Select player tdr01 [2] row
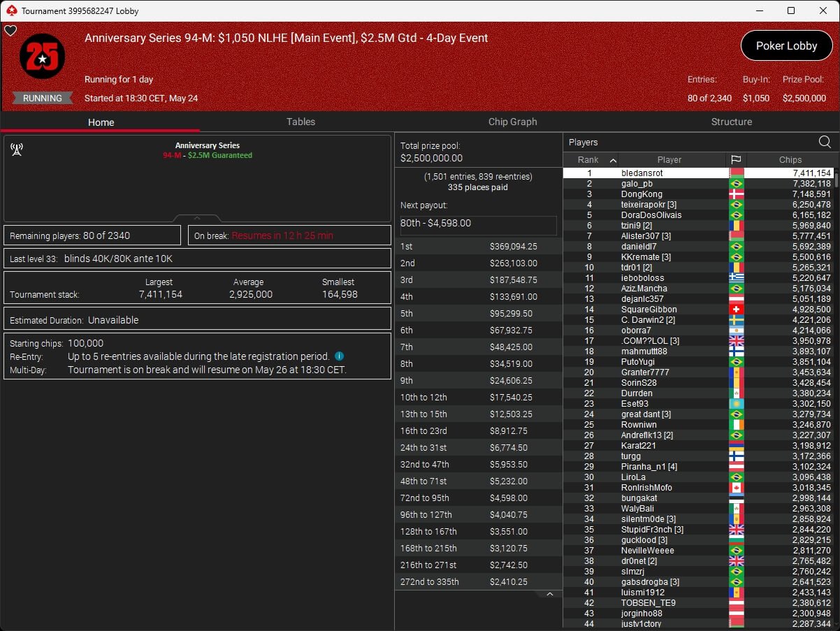840x631 pixels. 697,267
